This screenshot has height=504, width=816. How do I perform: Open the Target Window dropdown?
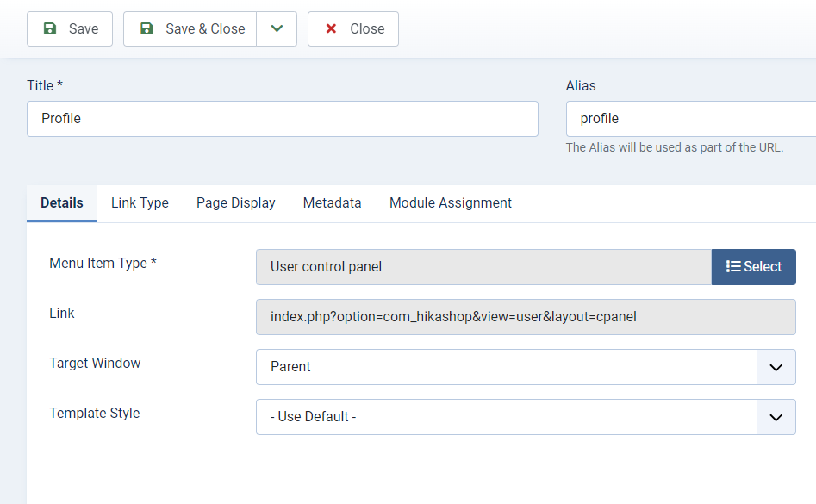pos(526,367)
